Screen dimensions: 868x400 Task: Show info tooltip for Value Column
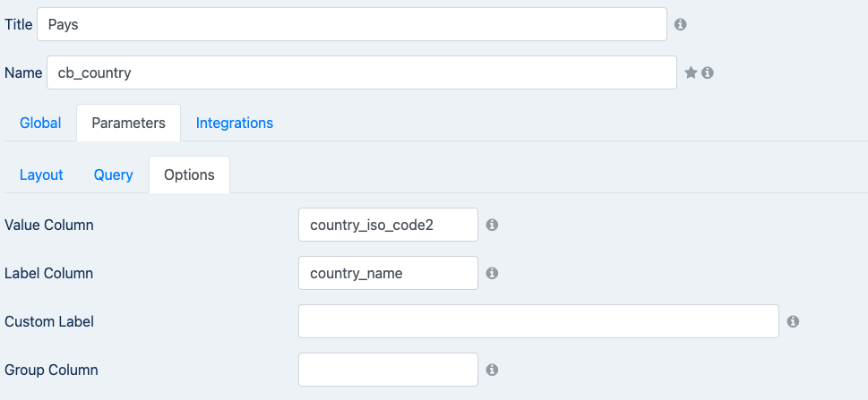(492, 225)
